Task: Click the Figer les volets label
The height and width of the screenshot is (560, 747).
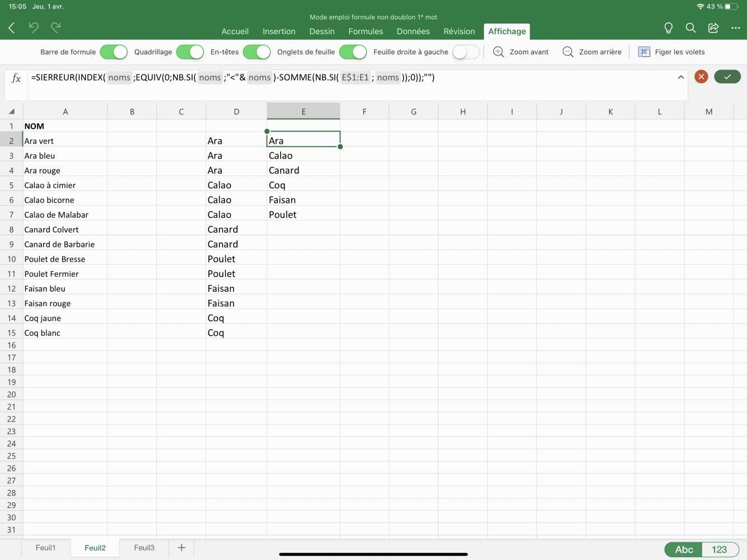Action: point(680,52)
